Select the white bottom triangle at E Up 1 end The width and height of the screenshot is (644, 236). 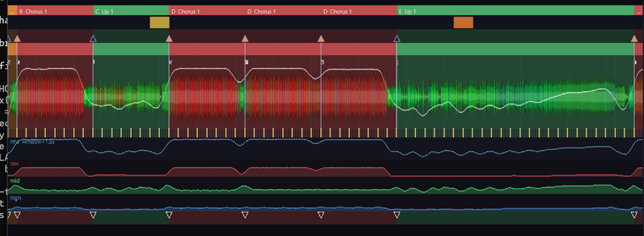pos(634,214)
